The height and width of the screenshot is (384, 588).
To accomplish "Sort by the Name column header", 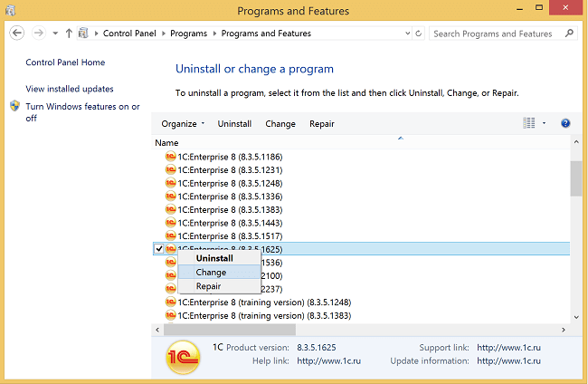I will tap(166, 143).
